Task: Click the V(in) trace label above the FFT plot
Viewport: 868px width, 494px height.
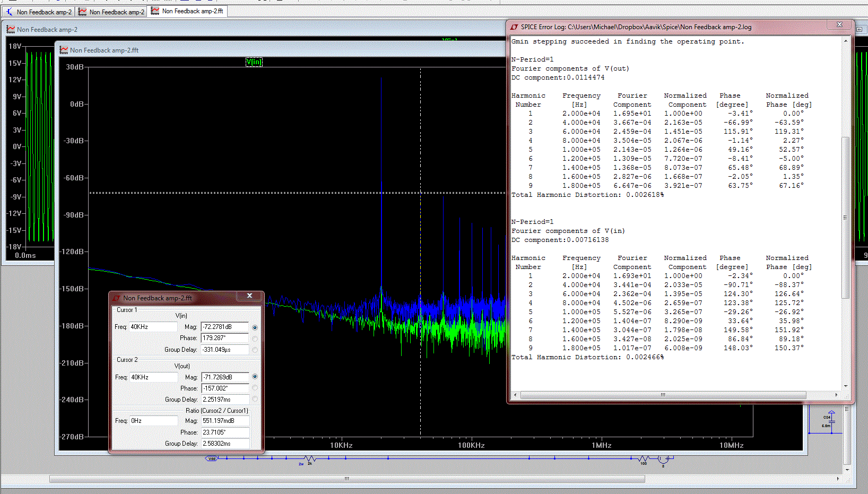Action: pyautogui.click(x=254, y=62)
